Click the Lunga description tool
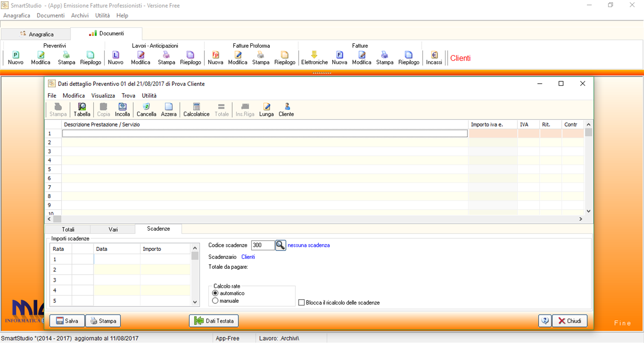Viewport: 644px width, 343px height. click(267, 110)
